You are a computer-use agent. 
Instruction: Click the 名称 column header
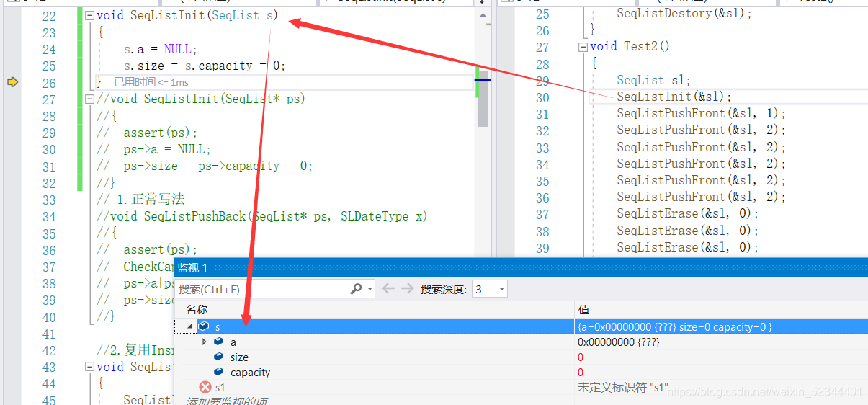pos(195,309)
